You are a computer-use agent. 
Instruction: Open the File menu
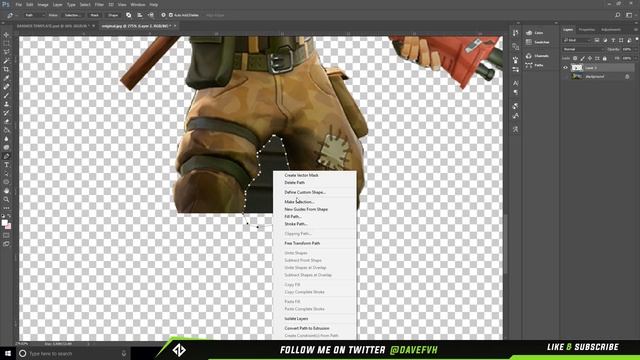click(18, 4)
